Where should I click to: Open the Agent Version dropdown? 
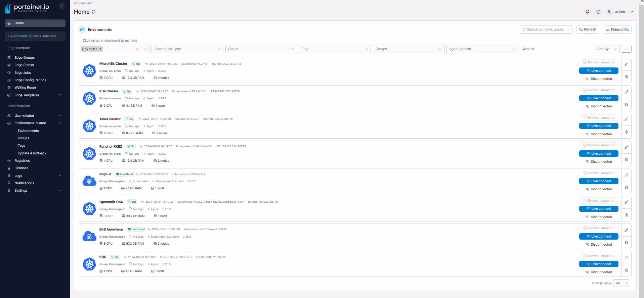pos(482,49)
